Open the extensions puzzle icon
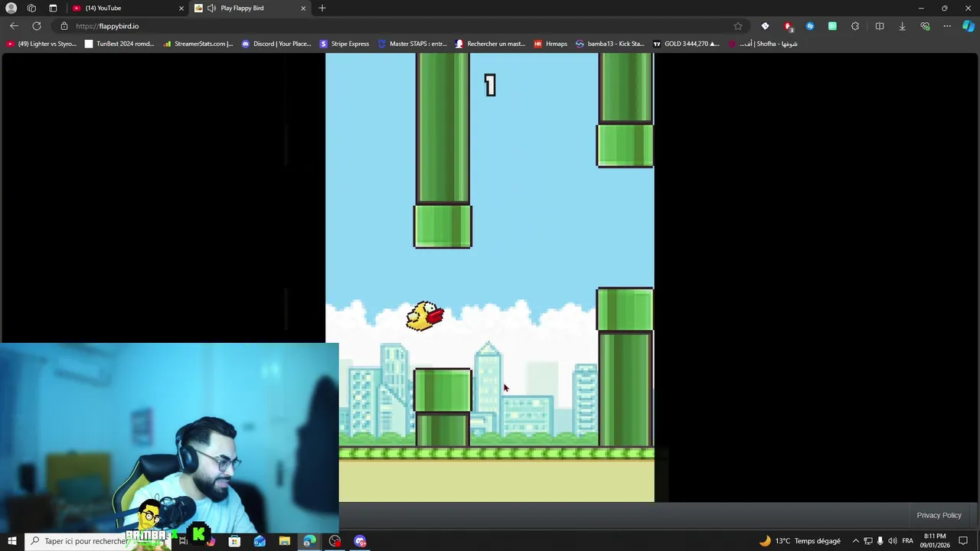980x551 pixels. (855, 26)
